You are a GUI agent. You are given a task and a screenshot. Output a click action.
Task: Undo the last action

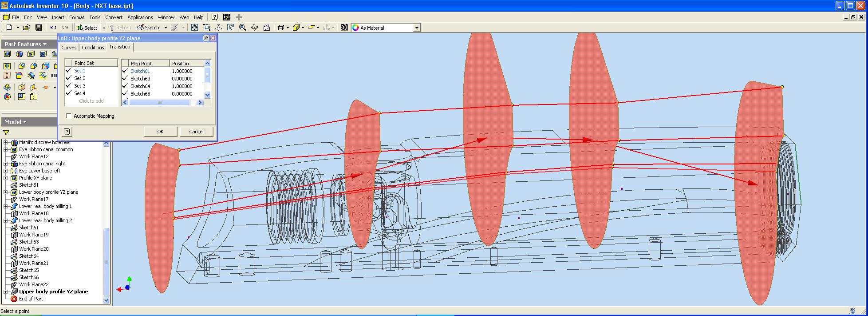pyautogui.click(x=53, y=28)
